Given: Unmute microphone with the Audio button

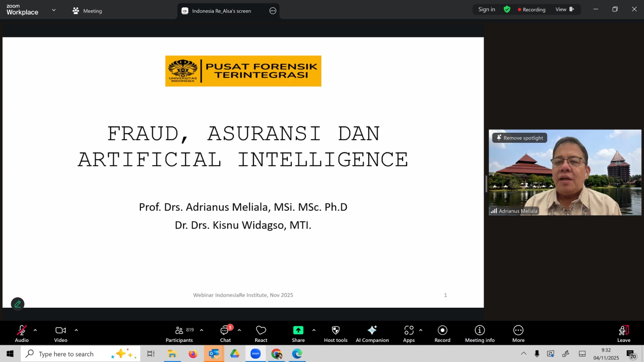Looking at the screenshot, I should pos(22,333).
